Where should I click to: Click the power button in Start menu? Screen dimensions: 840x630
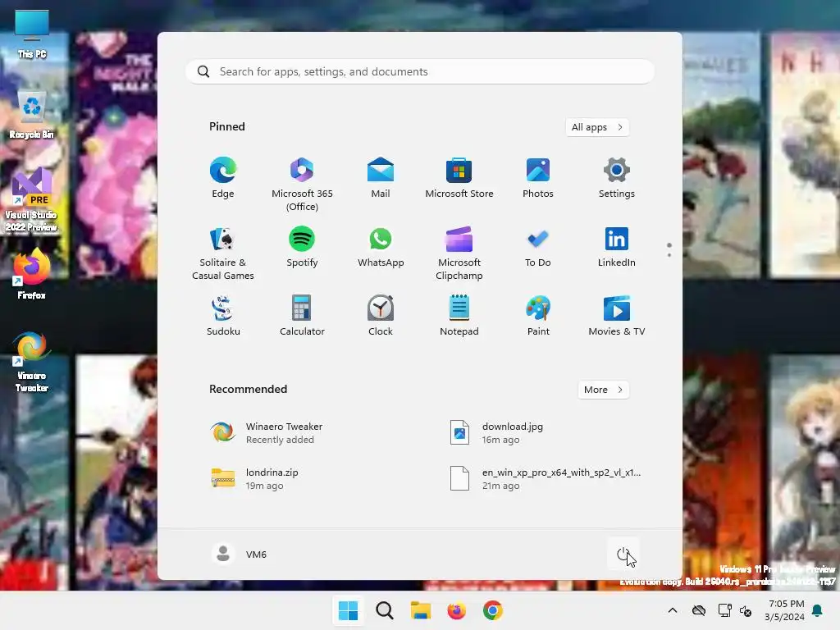click(x=623, y=555)
